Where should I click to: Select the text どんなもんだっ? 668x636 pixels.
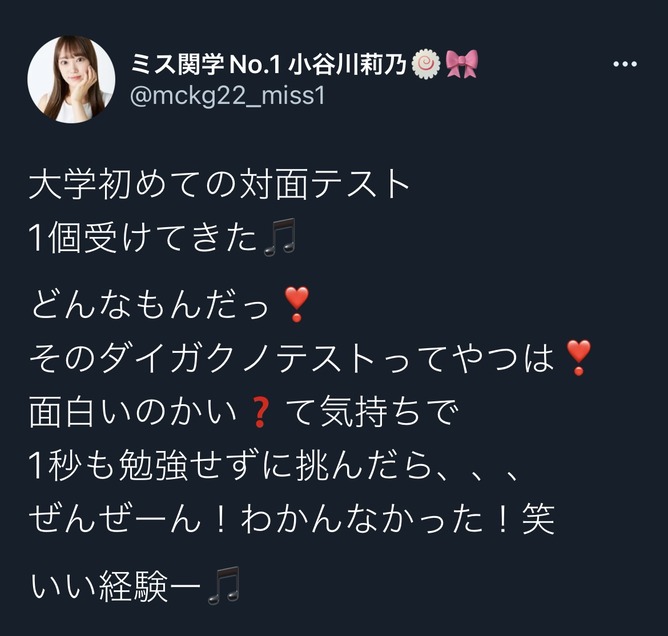tap(150, 305)
